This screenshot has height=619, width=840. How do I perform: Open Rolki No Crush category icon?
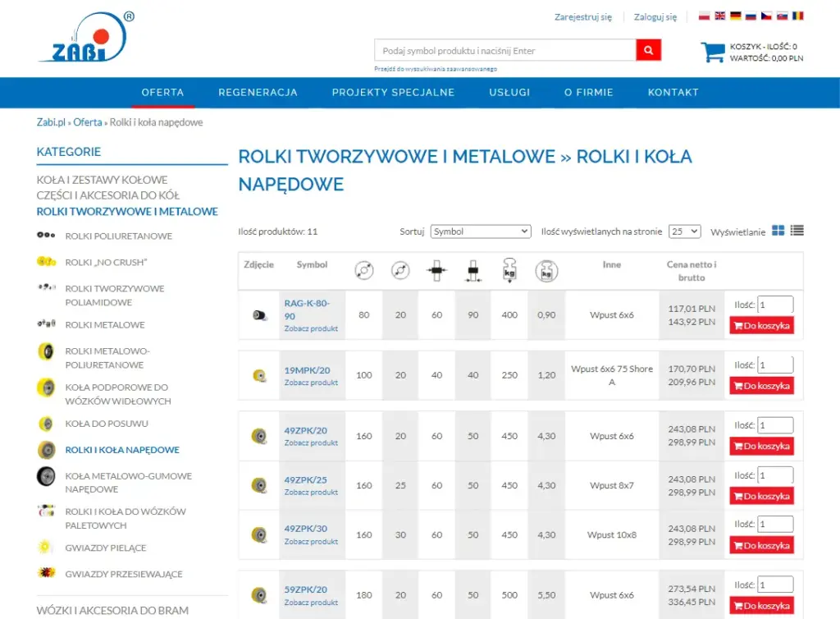point(46,262)
